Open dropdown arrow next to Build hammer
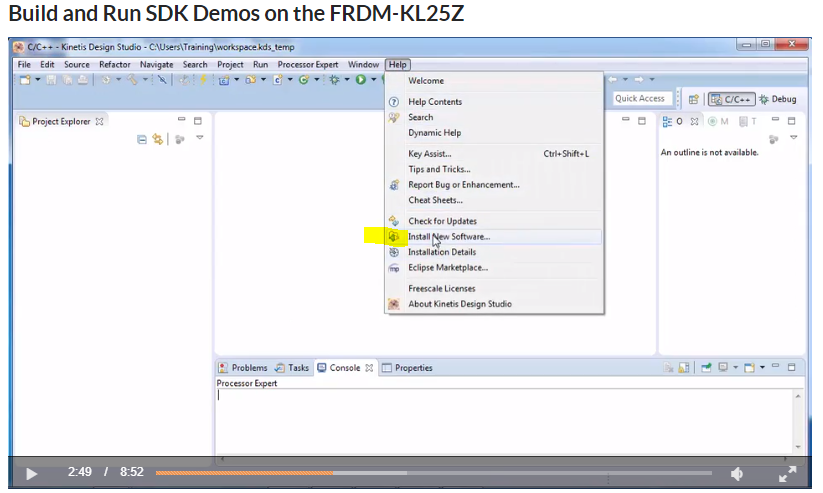Viewport: 823px width, 493px height. click(x=145, y=80)
